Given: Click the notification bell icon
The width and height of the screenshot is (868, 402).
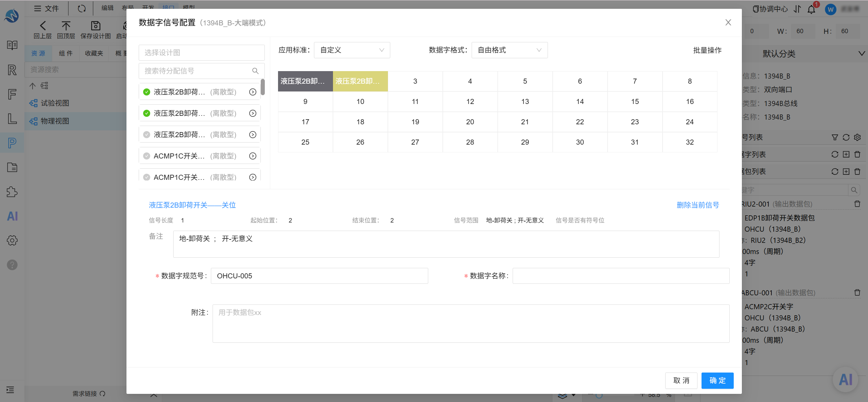Looking at the screenshot, I should (811, 9).
